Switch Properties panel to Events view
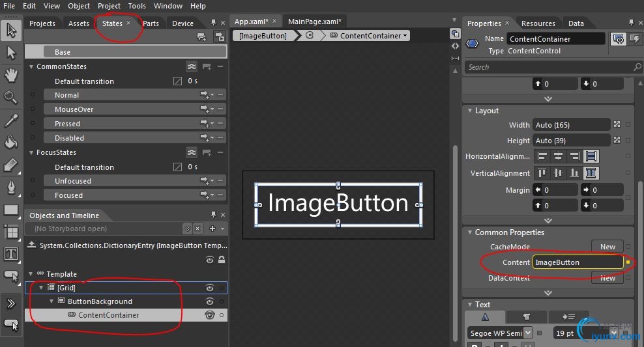This screenshot has height=347, width=644. 635,39
